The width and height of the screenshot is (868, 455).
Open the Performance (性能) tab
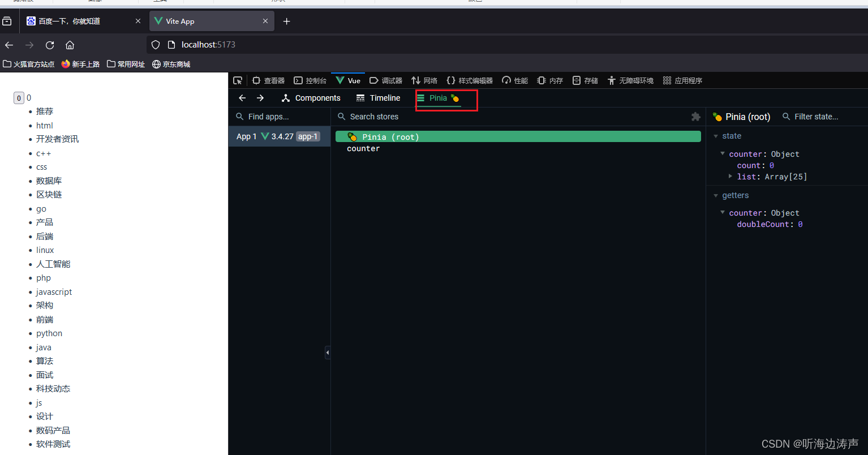515,80
